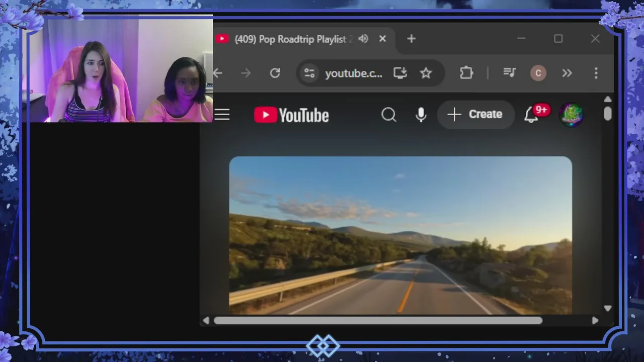Reload the YouTube page
644x362 pixels.
click(x=275, y=73)
